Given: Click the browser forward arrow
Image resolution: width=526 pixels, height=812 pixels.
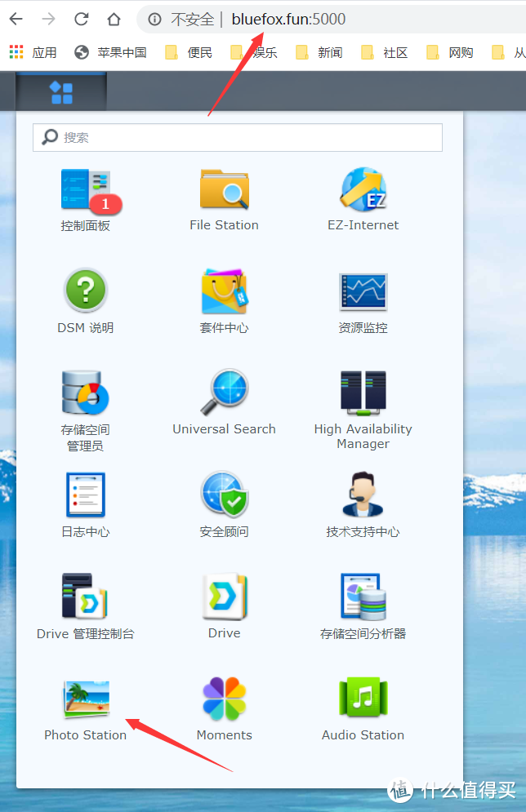Looking at the screenshot, I should click(48, 19).
